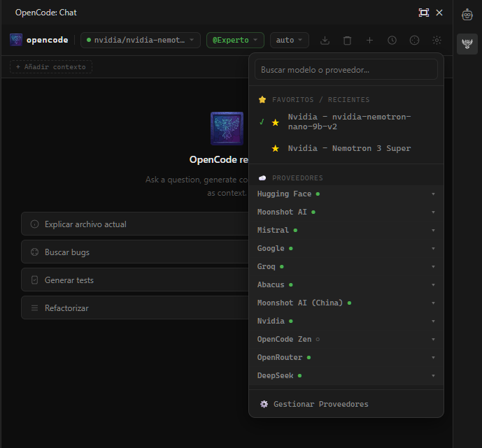
Task: Expand Hugging Face provider
Action: [346, 194]
